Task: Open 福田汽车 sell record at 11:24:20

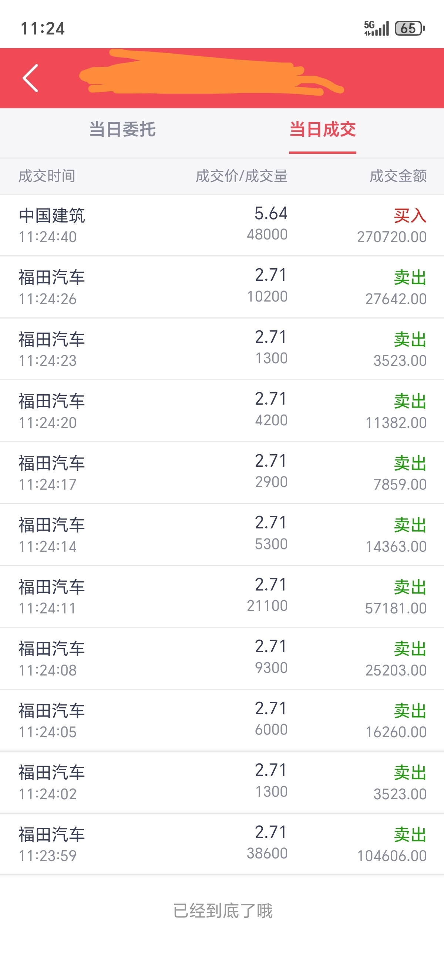Action: click(x=222, y=411)
